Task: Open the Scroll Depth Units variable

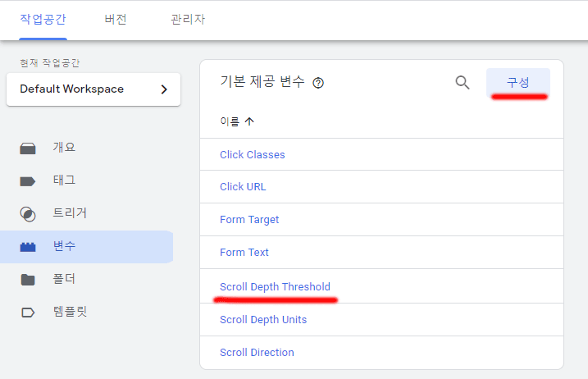Action: pyautogui.click(x=263, y=320)
